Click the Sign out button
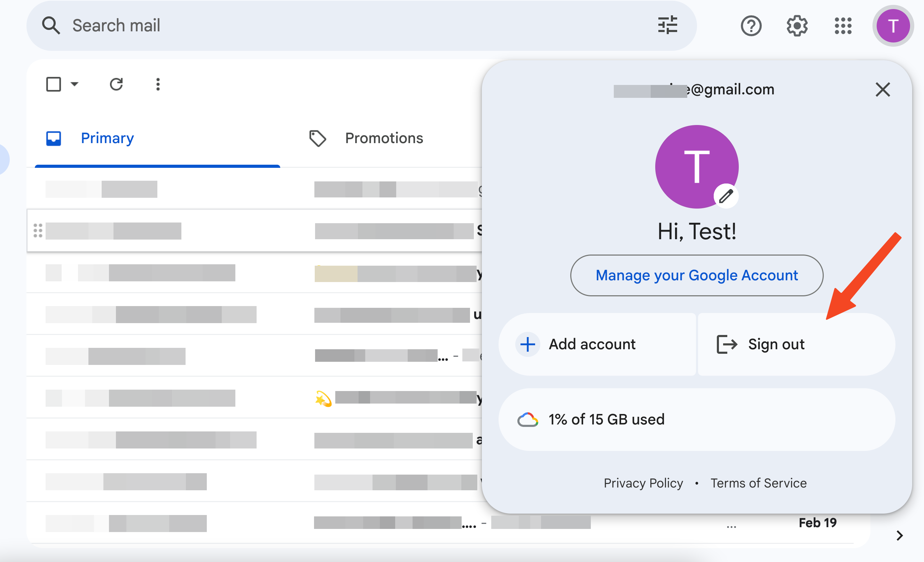The width and height of the screenshot is (924, 562). pyautogui.click(x=797, y=344)
